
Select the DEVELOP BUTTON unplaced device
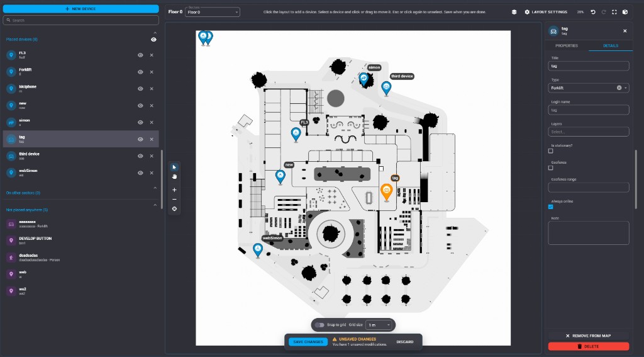(81, 241)
